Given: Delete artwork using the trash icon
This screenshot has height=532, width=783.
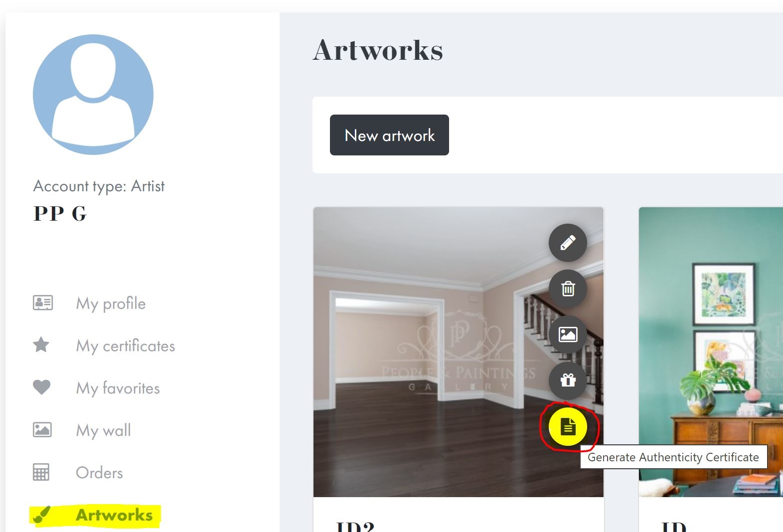Looking at the screenshot, I should [x=568, y=288].
